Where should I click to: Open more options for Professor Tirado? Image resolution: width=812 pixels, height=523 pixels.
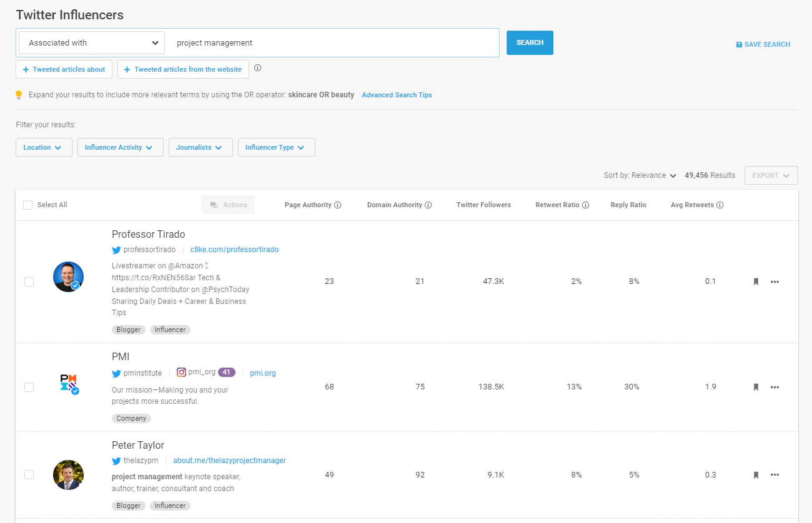tap(775, 281)
